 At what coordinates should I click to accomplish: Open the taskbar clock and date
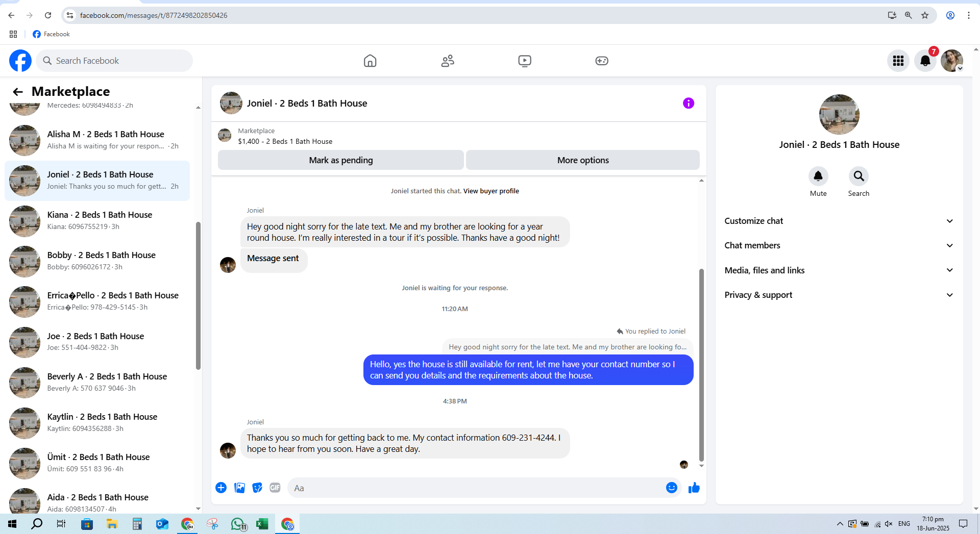point(933,524)
